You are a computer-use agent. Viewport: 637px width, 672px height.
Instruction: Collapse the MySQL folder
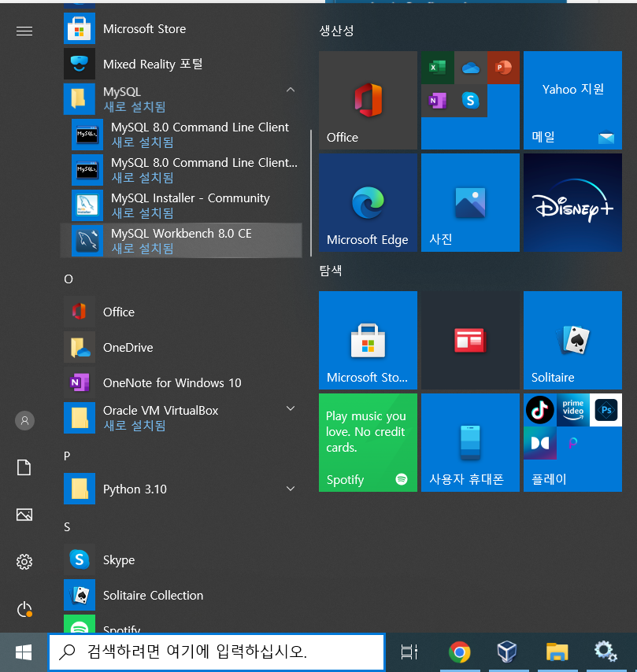[291, 90]
